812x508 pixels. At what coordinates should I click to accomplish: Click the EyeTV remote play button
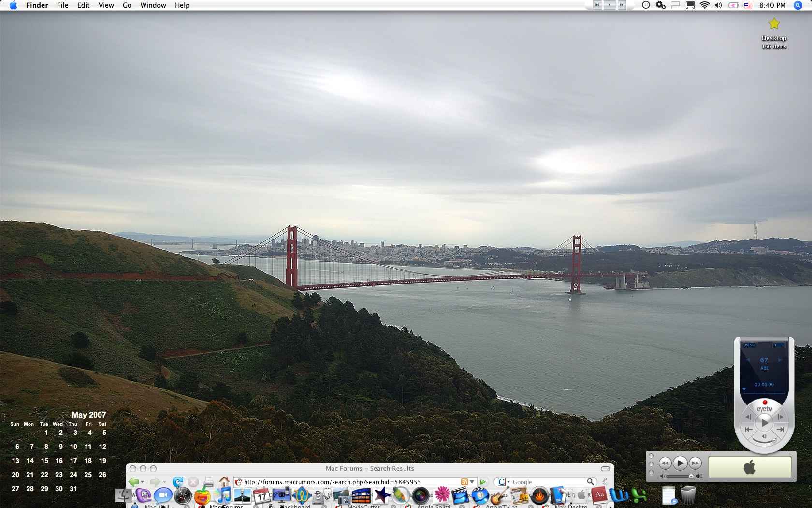coord(765,423)
